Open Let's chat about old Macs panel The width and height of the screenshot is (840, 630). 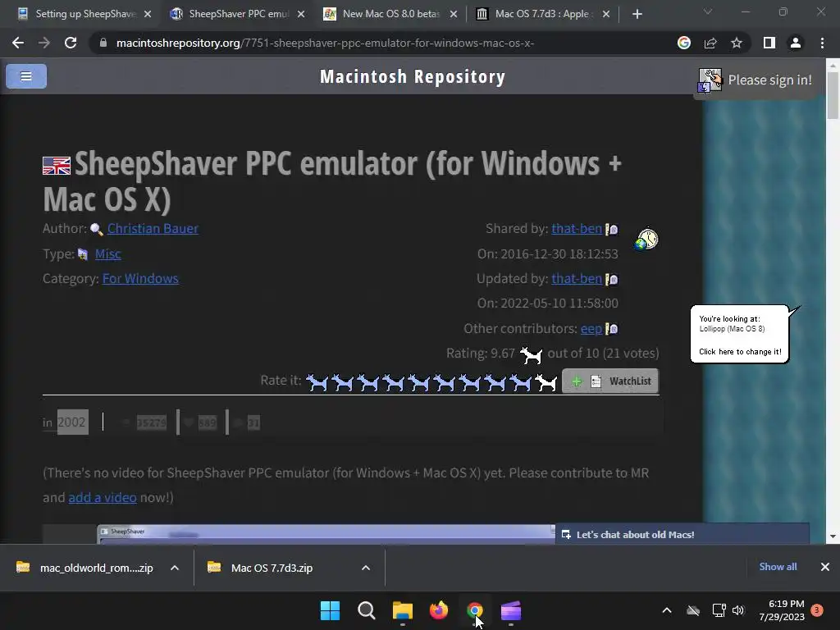click(682, 534)
